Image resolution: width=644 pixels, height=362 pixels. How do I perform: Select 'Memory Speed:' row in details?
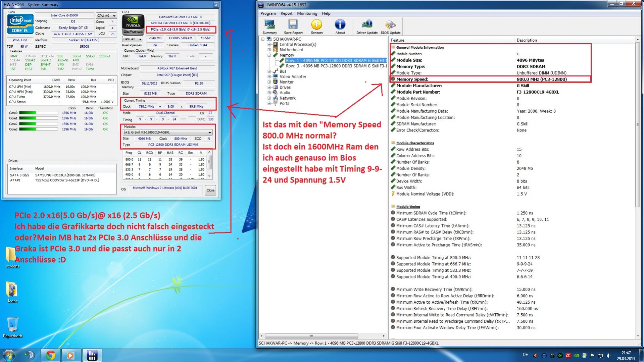click(491, 79)
